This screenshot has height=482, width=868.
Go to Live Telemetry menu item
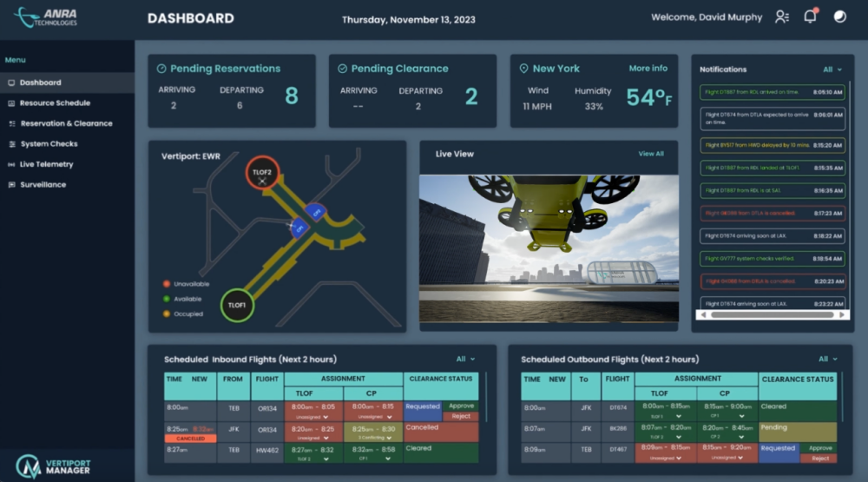46,164
